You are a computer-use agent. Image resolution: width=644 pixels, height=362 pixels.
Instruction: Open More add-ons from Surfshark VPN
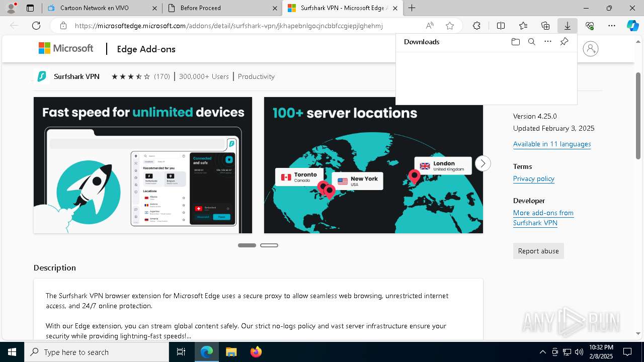pyautogui.click(x=543, y=218)
